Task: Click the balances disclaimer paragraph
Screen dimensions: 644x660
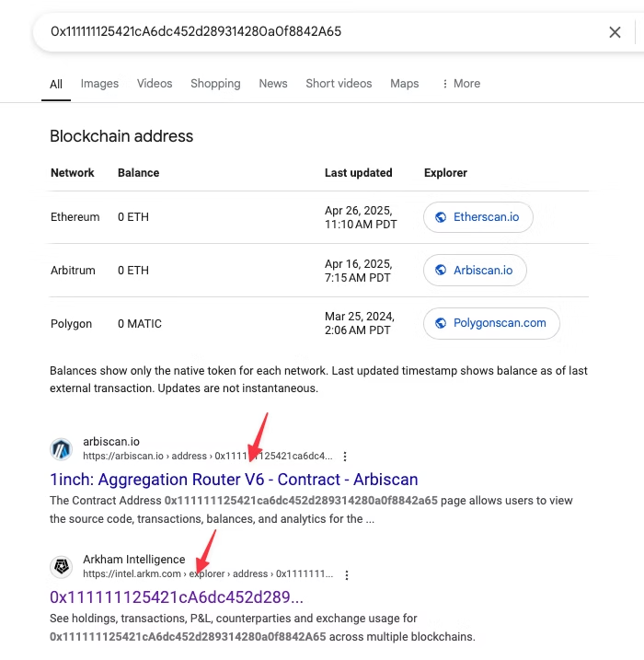Action: point(318,379)
